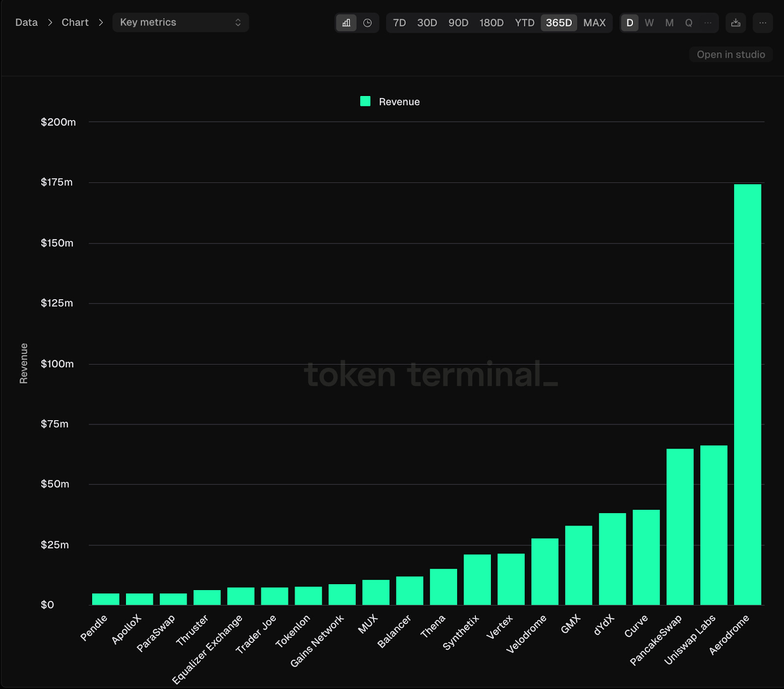Select the 30D time range

tap(427, 23)
